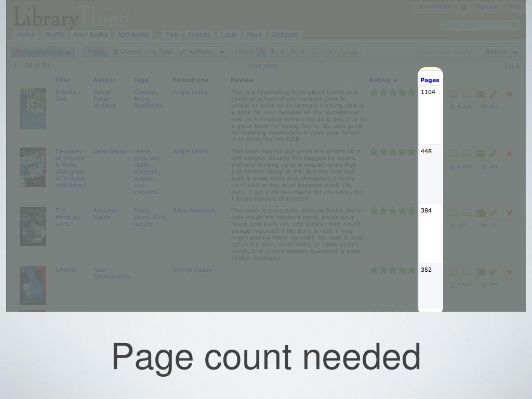Click the pencil edit icon for Infinite Jest
Viewport: 532px width, 399px height.
[x=493, y=95]
